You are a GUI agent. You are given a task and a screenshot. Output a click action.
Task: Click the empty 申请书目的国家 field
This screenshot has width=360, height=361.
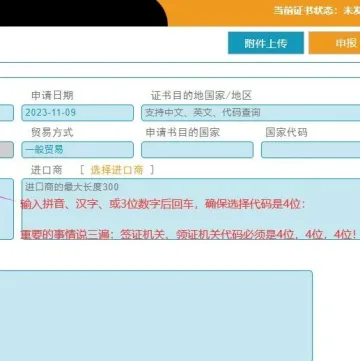[197, 150]
